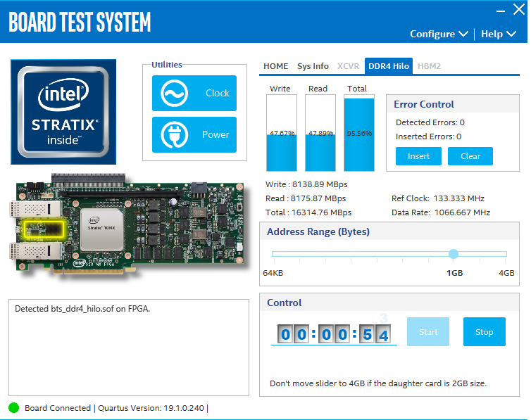Click the 'Ref Clock: 133.333 MHz' text
The height and width of the screenshot is (420, 531).
tap(438, 198)
